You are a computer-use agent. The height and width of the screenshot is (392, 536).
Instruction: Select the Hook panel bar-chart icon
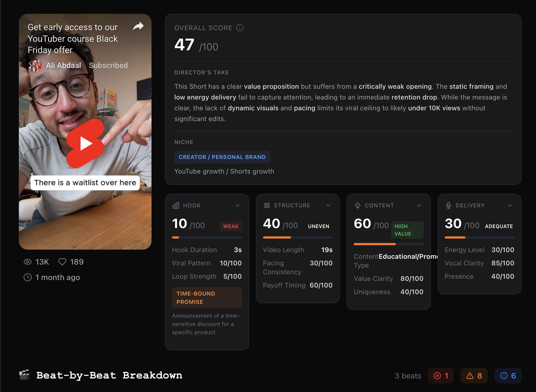point(176,205)
